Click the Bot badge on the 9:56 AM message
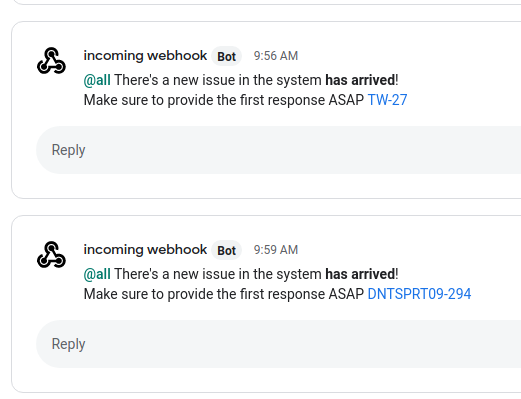The width and height of the screenshot is (521, 399). tap(227, 56)
